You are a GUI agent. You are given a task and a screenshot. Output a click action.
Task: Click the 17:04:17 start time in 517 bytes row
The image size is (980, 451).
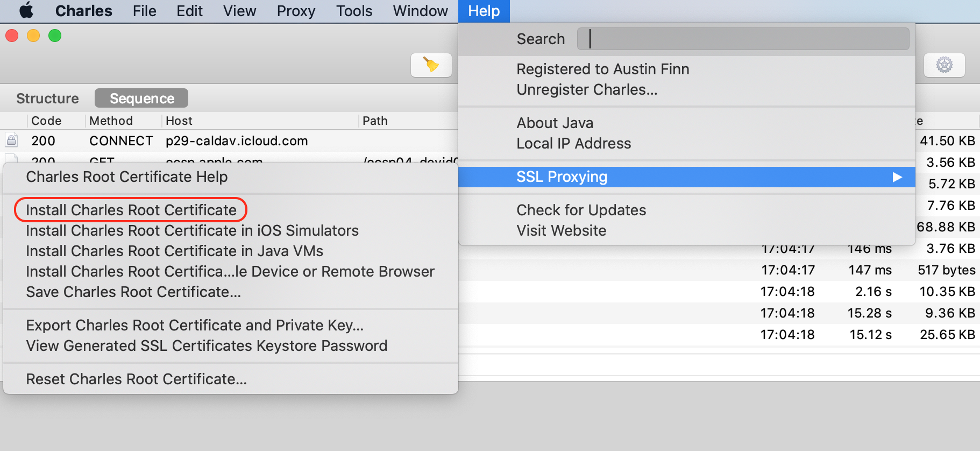click(788, 270)
